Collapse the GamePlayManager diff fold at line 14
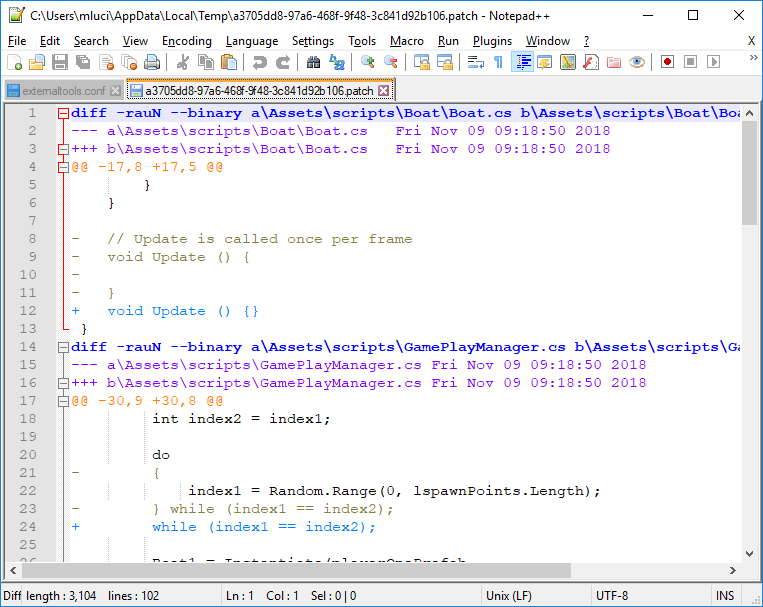 (x=63, y=347)
